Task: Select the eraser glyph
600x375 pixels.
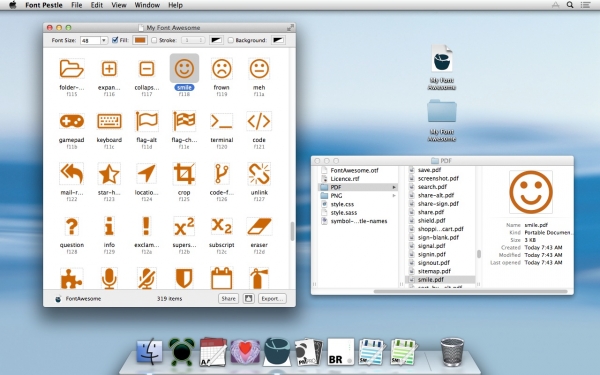Action: click(x=259, y=226)
